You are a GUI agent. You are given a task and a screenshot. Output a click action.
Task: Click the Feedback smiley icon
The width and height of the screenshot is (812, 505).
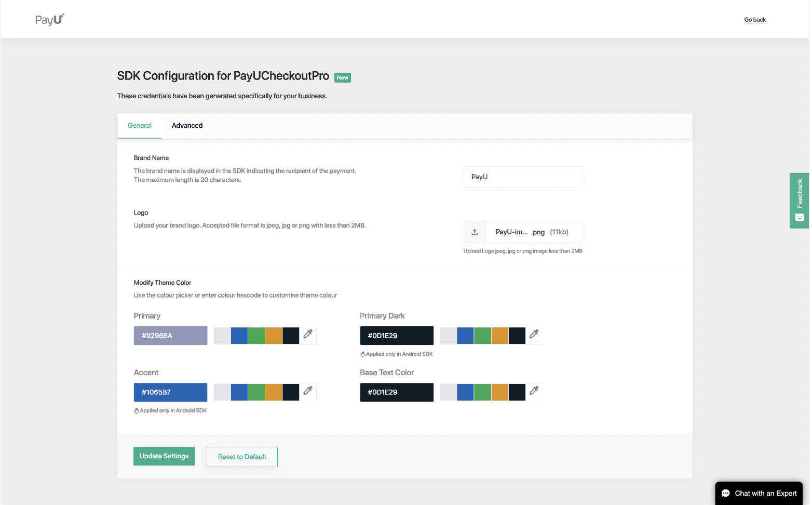click(800, 217)
